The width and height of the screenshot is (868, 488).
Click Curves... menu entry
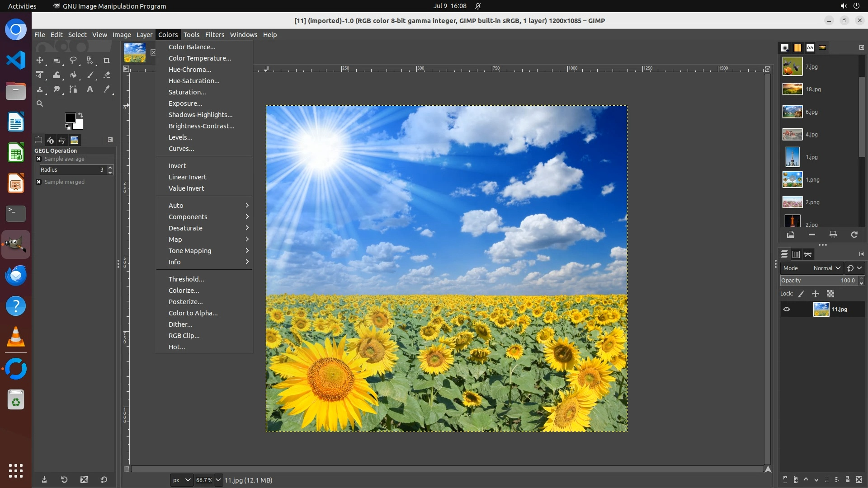181,149
